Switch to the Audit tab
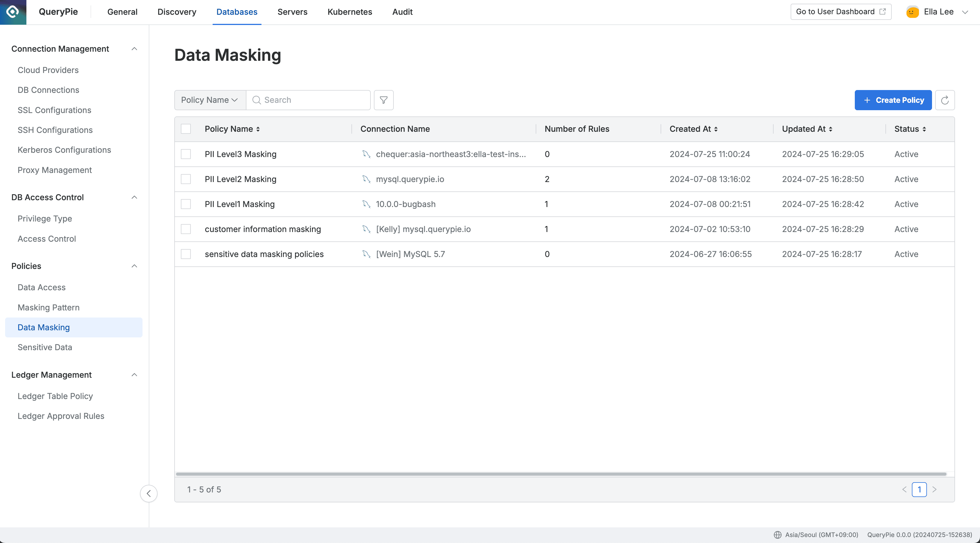Viewport: 980px width, 543px height. [402, 12]
